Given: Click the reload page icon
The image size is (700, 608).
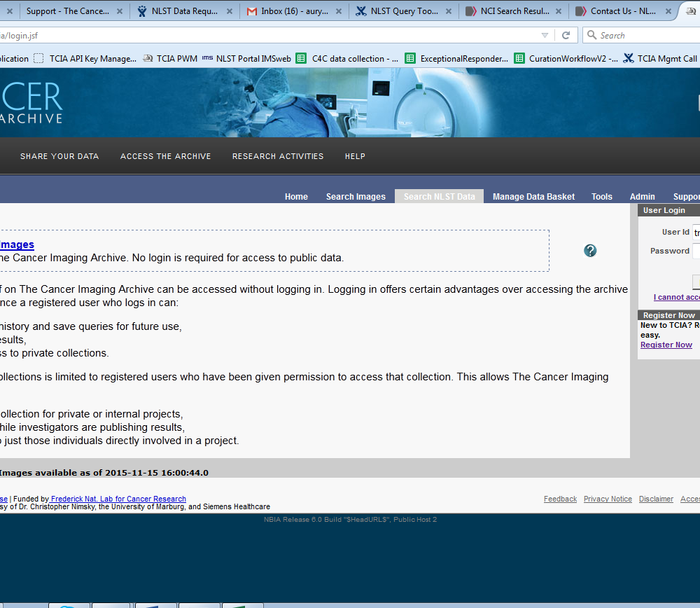Looking at the screenshot, I should 566,35.
